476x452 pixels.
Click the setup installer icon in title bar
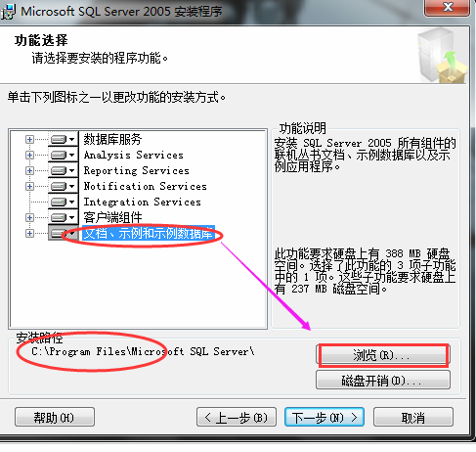(x=8, y=12)
